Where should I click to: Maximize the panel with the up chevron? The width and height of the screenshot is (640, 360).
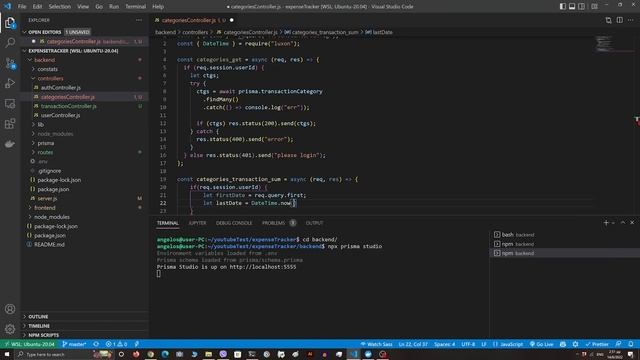click(623, 222)
